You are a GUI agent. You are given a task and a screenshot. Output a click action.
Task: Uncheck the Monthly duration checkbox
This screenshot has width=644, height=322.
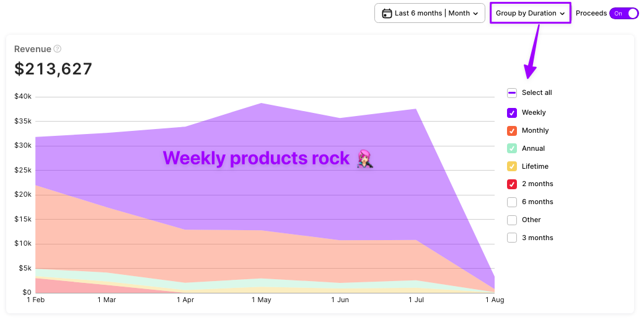click(512, 131)
